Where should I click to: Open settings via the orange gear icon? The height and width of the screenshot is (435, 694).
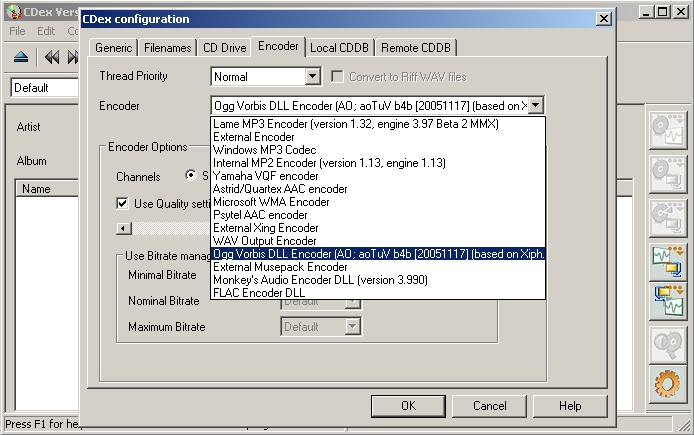tap(668, 383)
